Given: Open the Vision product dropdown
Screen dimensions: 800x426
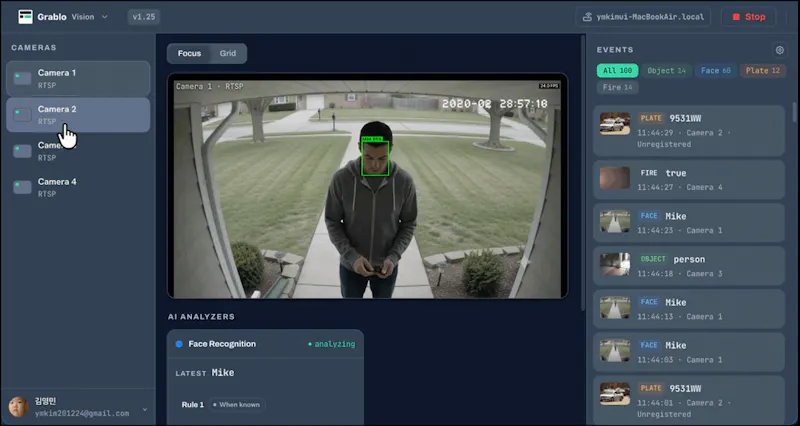Looking at the screenshot, I should pos(90,17).
